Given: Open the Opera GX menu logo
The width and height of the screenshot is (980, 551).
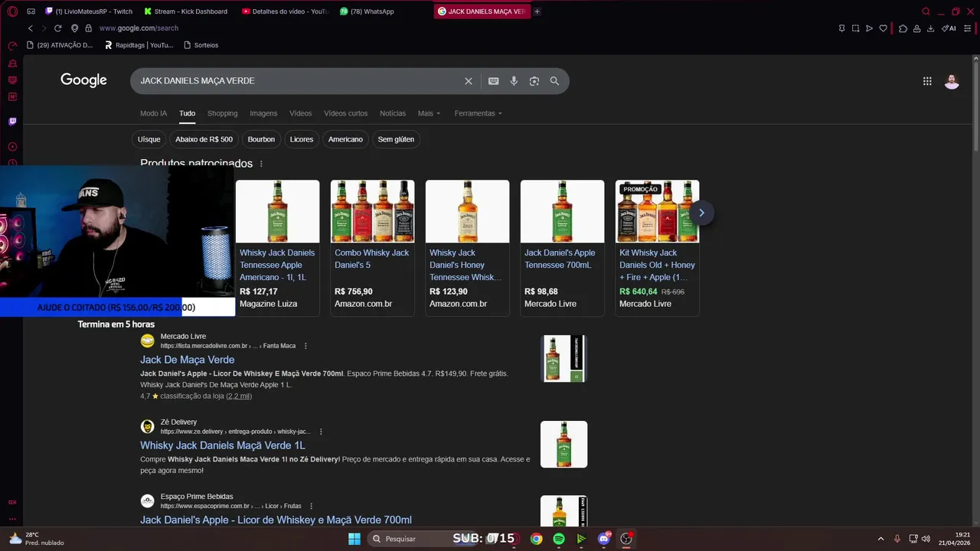Looking at the screenshot, I should click(x=12, y=11).
